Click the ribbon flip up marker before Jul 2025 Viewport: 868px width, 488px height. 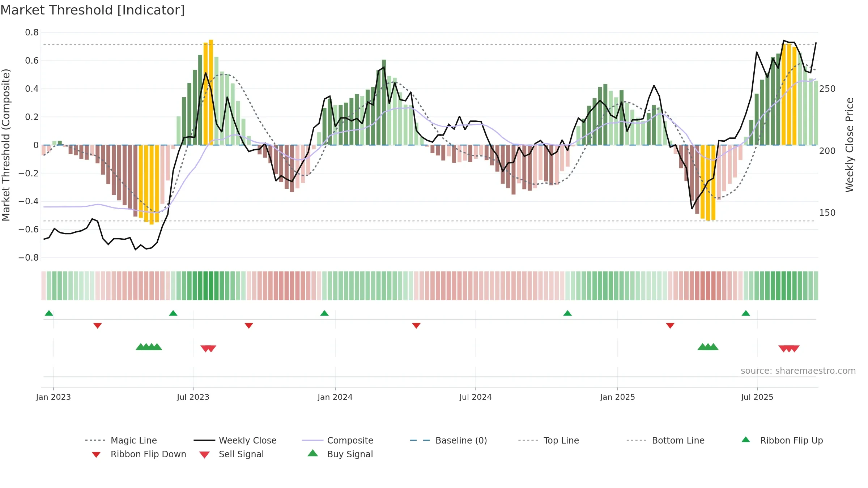tap(746, 313)
